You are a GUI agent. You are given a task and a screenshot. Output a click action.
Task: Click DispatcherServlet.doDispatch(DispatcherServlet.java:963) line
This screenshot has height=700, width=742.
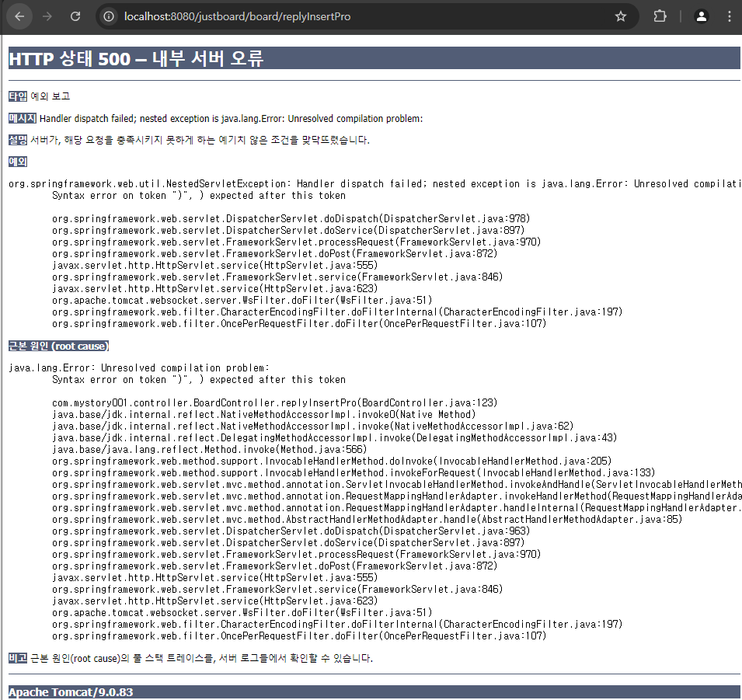[291, 531]
